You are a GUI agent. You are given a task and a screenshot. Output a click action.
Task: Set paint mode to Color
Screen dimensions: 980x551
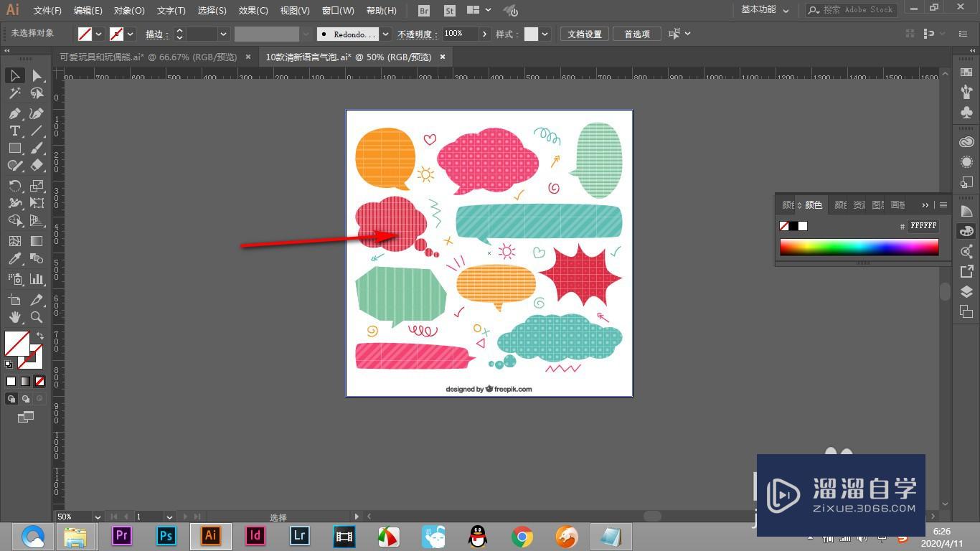11,382
